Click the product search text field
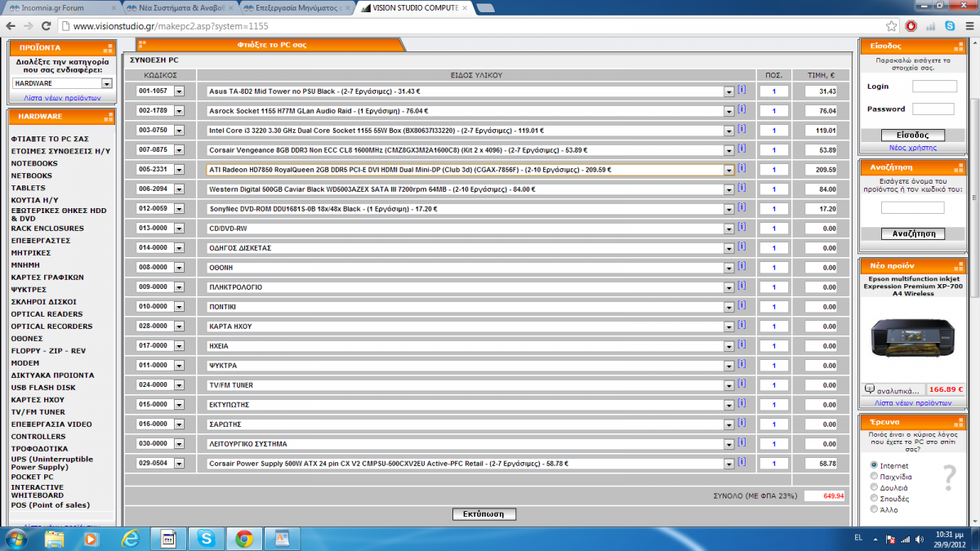This screenshot has width=980, height=551. 912,208
